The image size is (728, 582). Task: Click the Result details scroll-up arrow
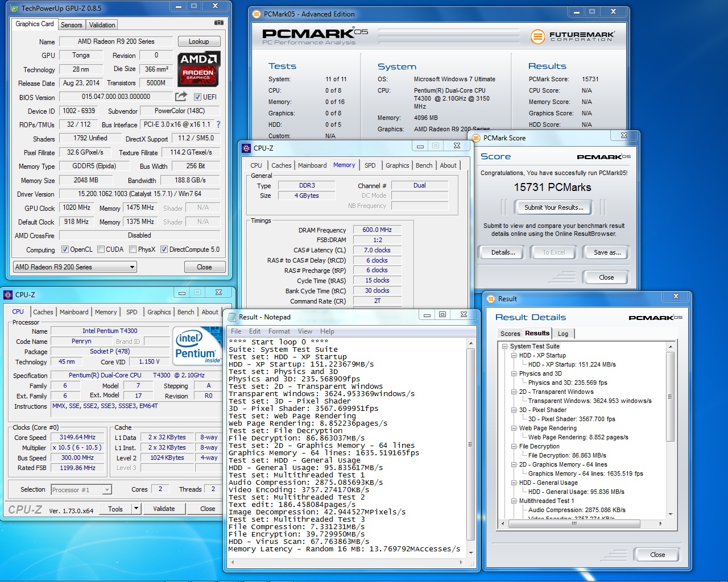[x=671, y=346]
